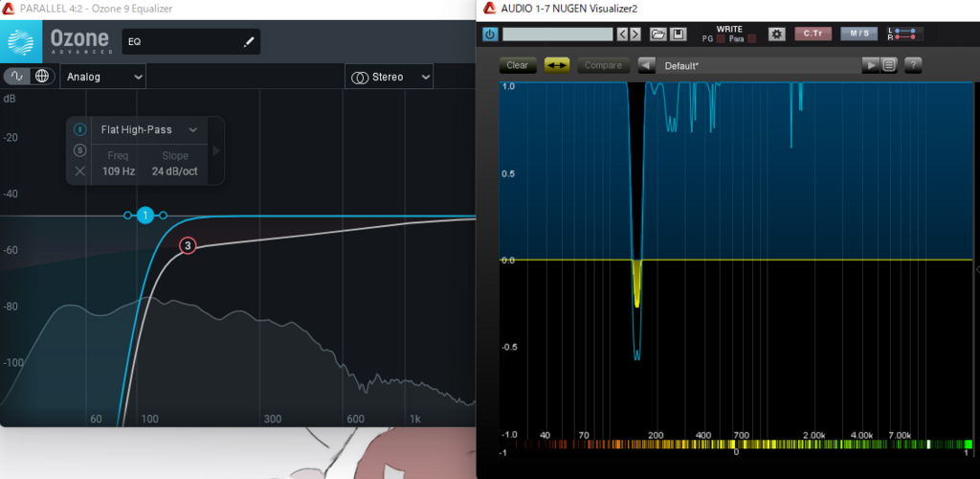Open the Analog mode dropdown
The height and width of the screenshot is (479, 980).
tap(103, 77)
